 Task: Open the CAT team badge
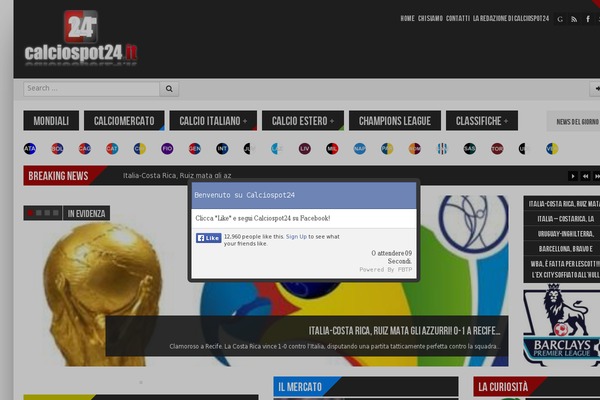coord(112,149)
